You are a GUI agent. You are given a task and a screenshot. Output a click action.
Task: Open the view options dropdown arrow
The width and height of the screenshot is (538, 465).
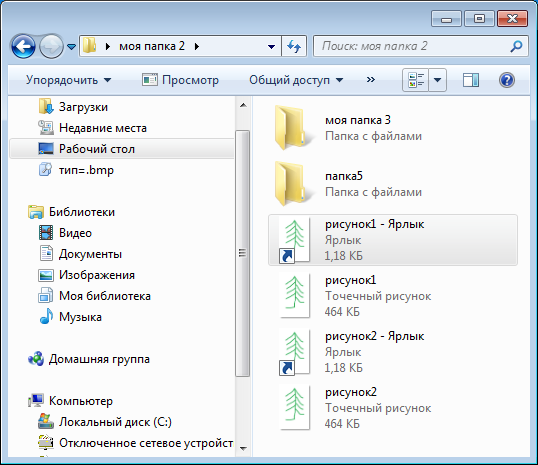pos(437,80)
